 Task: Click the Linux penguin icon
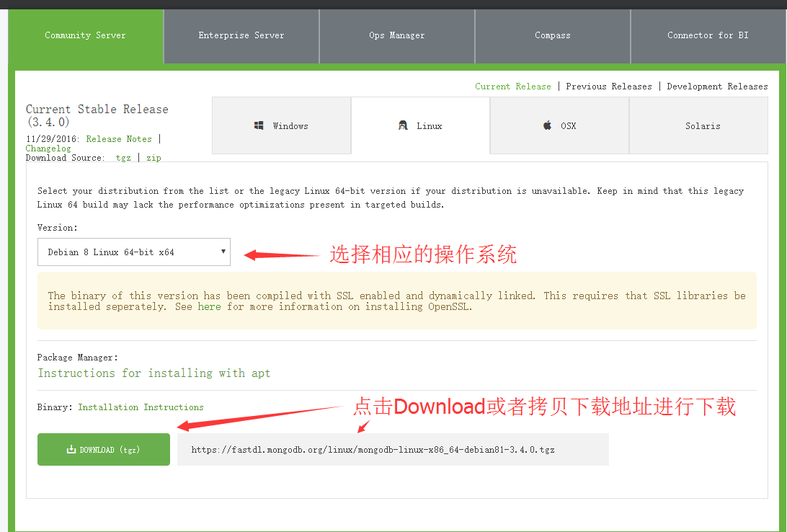(x=403, y=125)
